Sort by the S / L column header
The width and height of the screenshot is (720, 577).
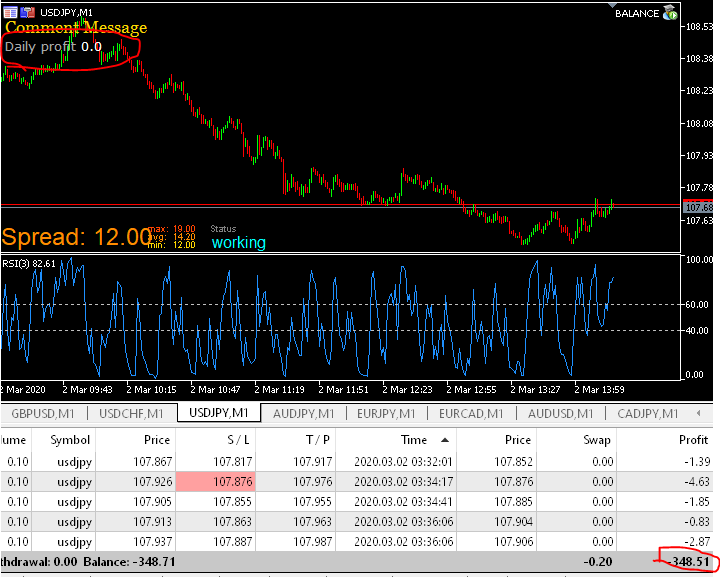tap(215, 440)
